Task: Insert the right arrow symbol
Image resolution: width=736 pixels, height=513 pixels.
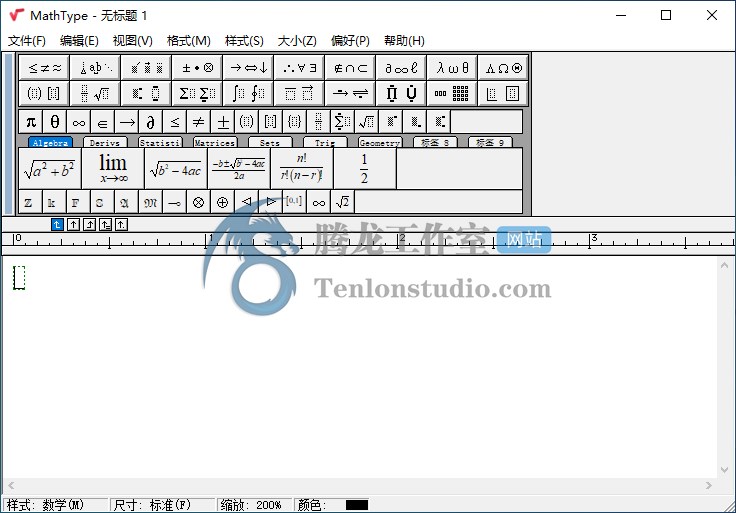Action: 127,122
